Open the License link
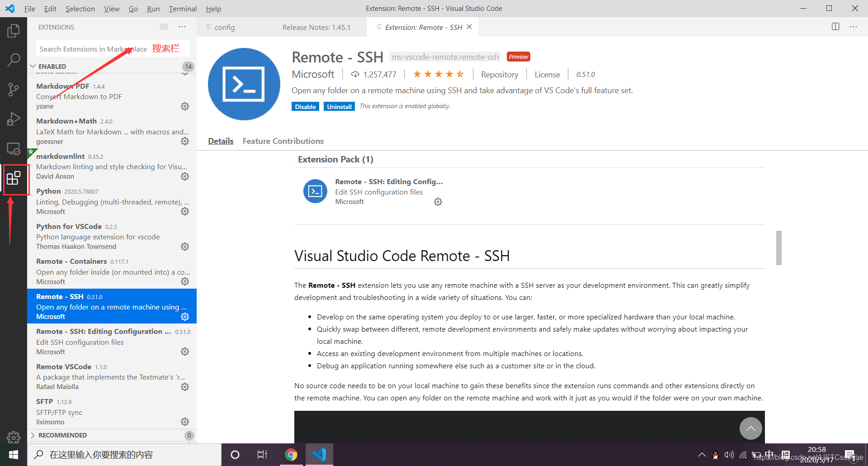Viewport: 868px width, 466px height. [547, 75]
